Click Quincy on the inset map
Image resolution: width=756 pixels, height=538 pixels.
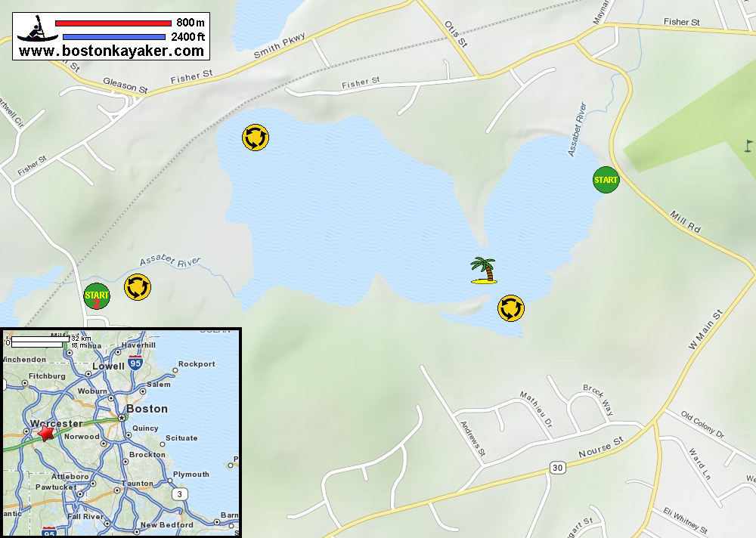[x=145, y=428]
